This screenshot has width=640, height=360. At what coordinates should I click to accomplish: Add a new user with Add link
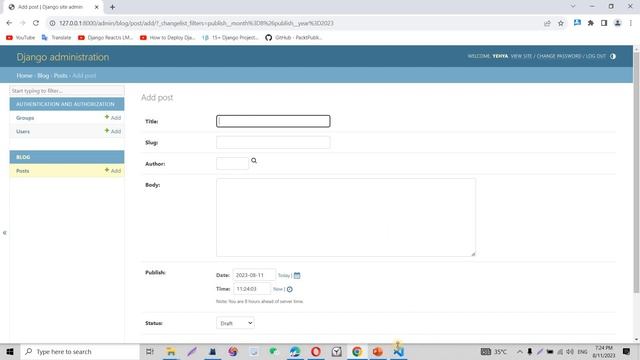point(113,131)
